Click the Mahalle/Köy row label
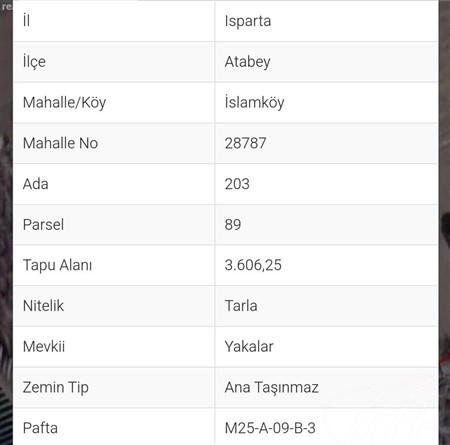The height and width of the screenshot is (445, 450). 64,103
